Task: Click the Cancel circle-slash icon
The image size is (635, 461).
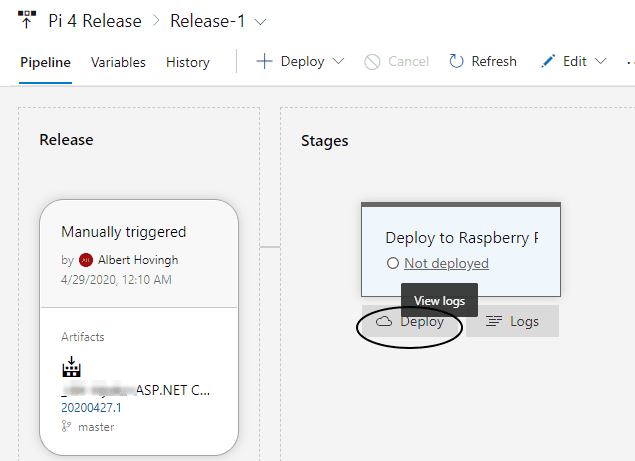Action: click(x=372, y=62)
